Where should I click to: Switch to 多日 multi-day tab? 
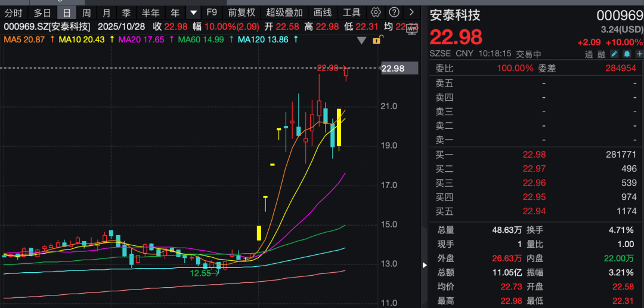pyautogui.click(x=42, y=13)
